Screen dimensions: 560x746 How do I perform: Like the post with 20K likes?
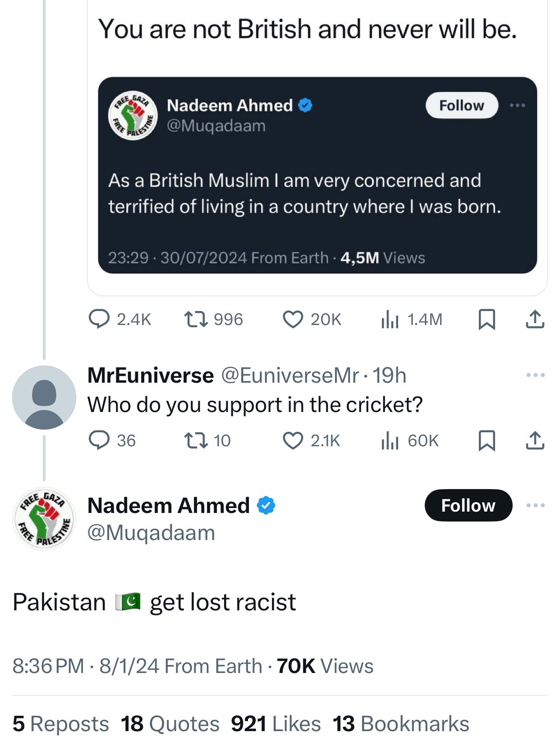click(312, 320)
